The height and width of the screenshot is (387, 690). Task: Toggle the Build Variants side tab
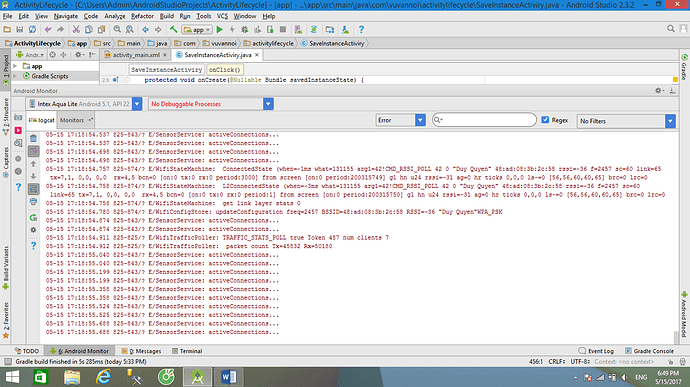pos(6,267)
